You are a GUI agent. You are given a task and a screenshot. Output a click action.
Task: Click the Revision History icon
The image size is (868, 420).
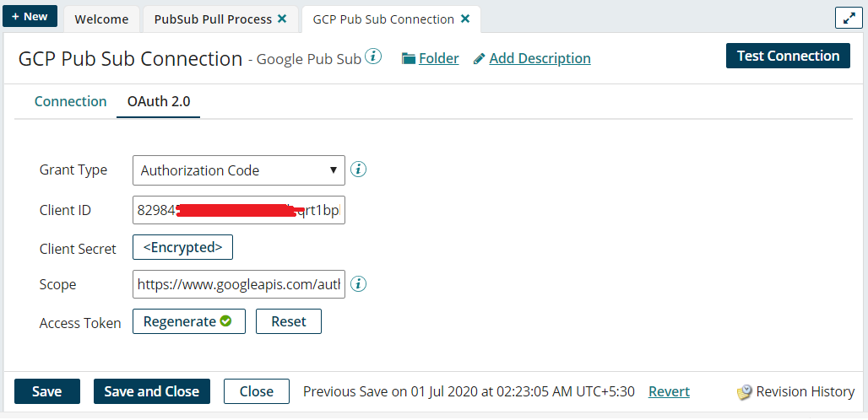pyautogui.click(x=744, y=392)
